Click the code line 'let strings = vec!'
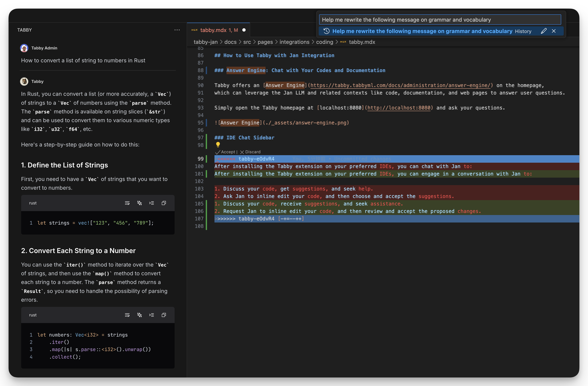The image size is (588, 386). (95, 223)
